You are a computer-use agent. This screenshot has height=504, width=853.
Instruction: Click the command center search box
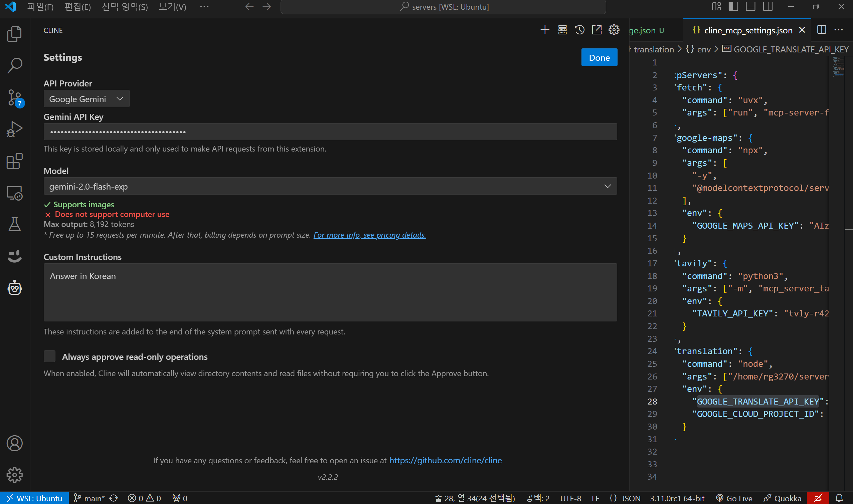click(443, 7)
